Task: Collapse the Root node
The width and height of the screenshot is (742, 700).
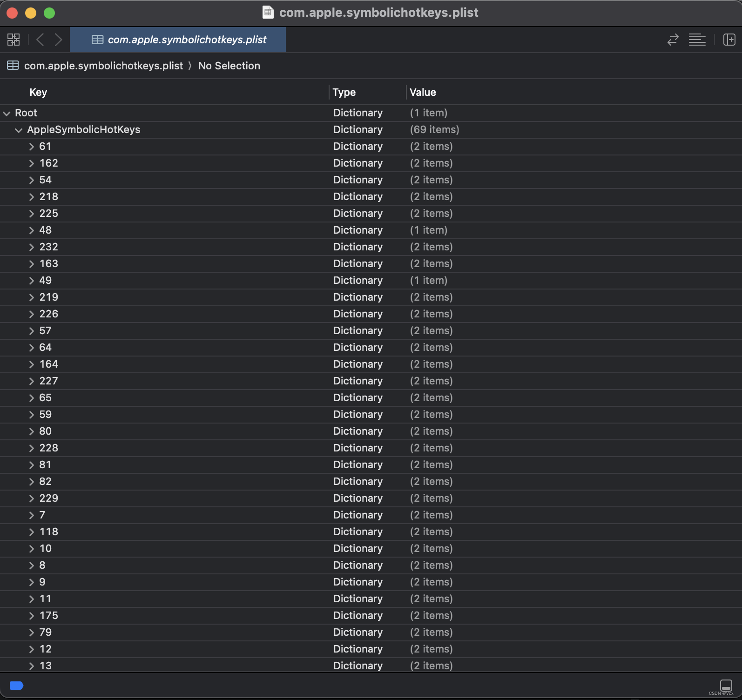Action: (x=7, y=113)
